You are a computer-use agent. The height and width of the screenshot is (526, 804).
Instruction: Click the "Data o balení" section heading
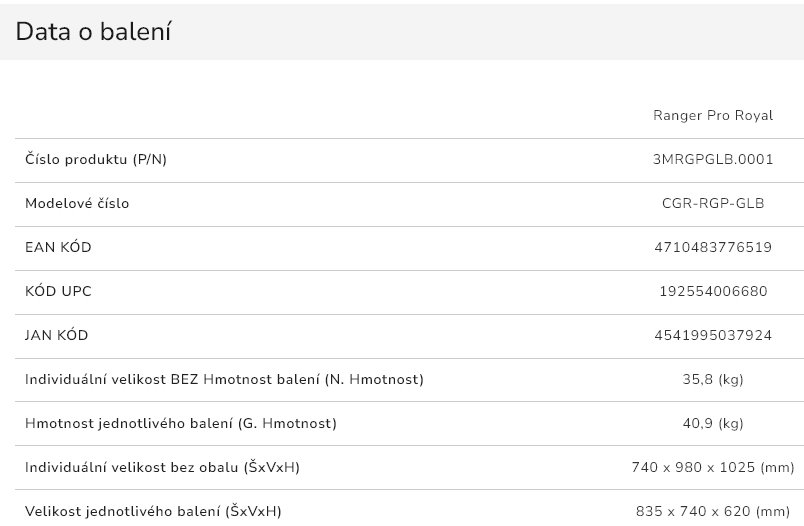[x=93, y=31]
